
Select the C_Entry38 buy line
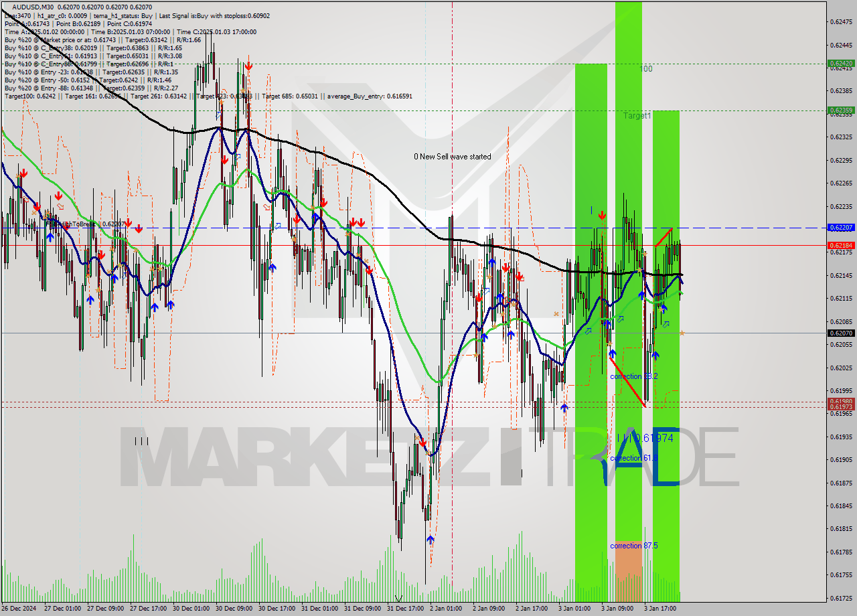pos(93,48)
